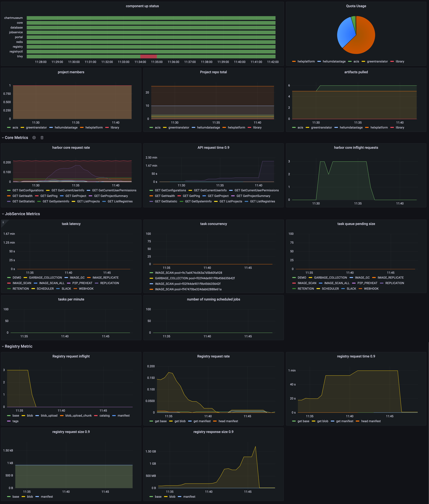Image resolution: width=429 pixels, height=504 pixels.
Task: Click the red trivy downtime segment
Action: [148, 56]
